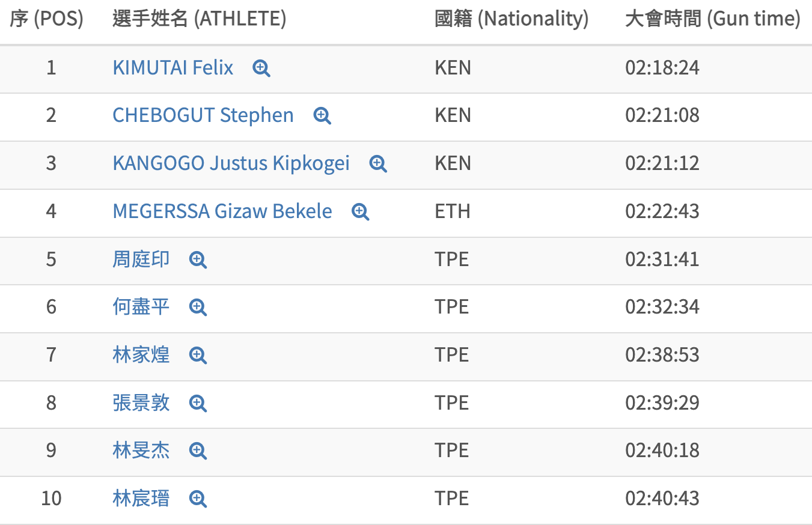Click zoom-in icon next to 林旻杰
Image resolution: width=812 pixels, height=525 pixels.
(198, 451)
